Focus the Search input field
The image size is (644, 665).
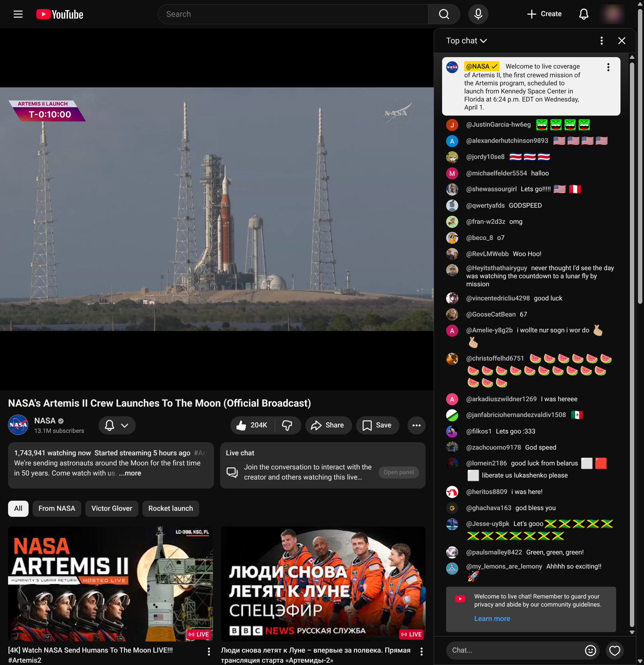click(x=293, y=14)
